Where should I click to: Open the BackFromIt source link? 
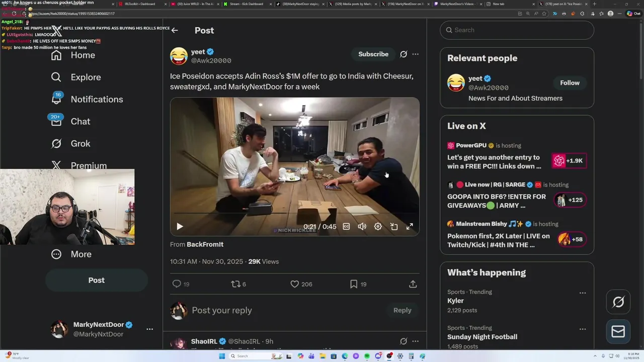[205, 244]
